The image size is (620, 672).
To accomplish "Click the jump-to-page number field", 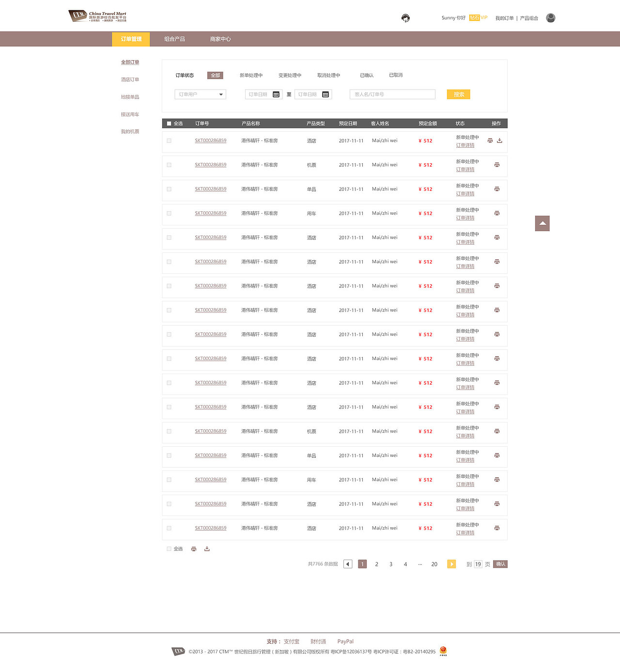I will [x=478, y=564].
